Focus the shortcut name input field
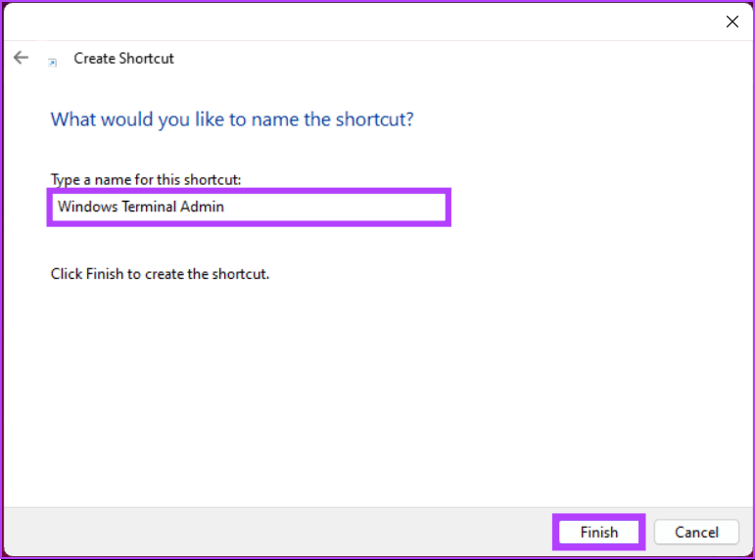Image resolution: width=755 pixels, height=560 pixels. (x=249, y=207)
